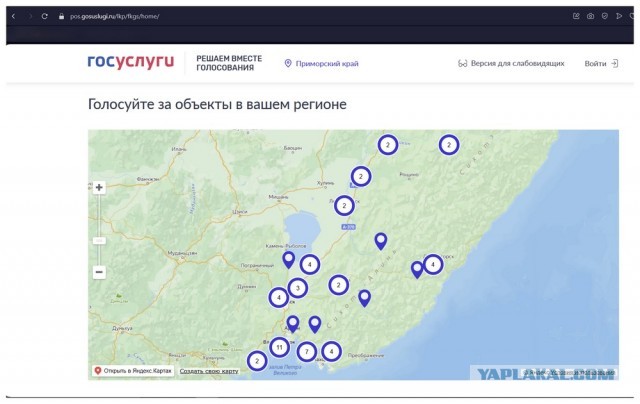Go forward with the browser forward arrow
This screenshot has height=404, width=640.
pyautogui.click(x=30, y=16)
